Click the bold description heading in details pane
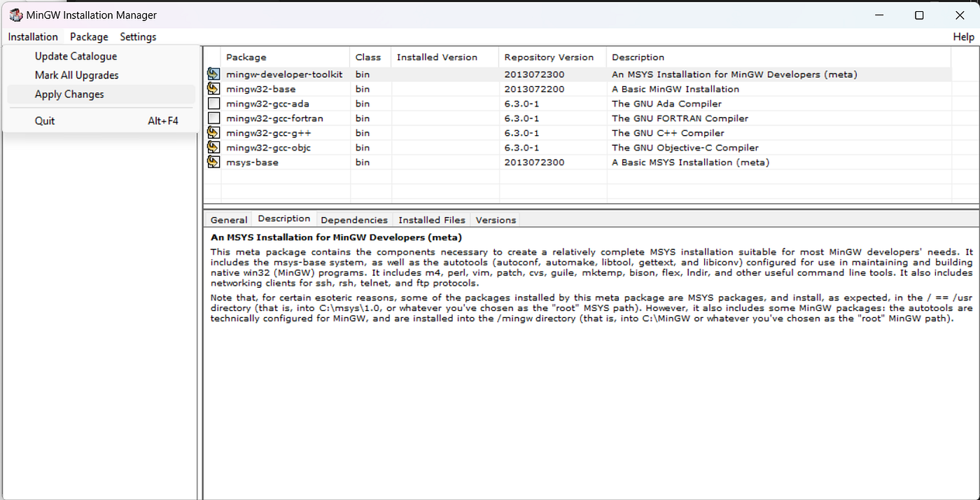 [336, 237]
